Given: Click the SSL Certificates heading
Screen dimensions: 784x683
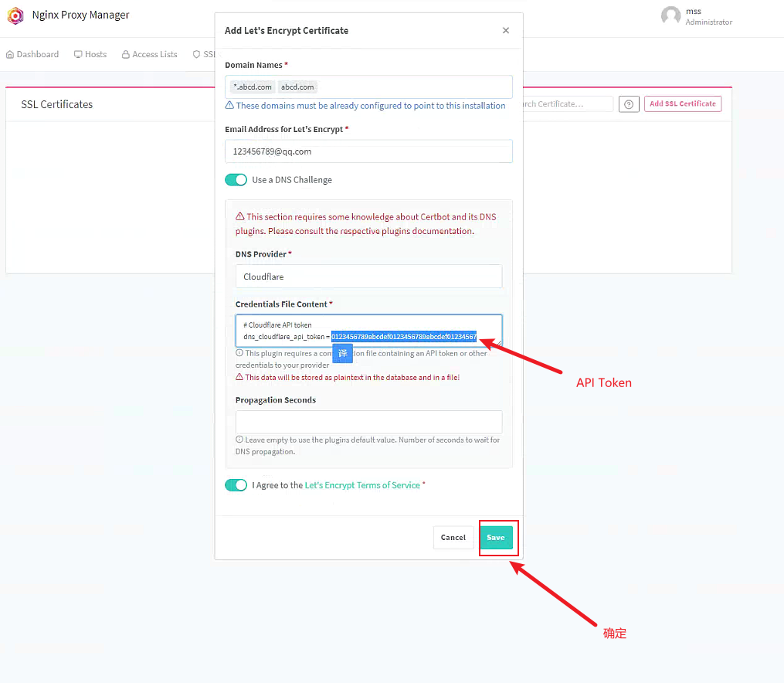Looking at the screenshot, I should coord(57,104).
